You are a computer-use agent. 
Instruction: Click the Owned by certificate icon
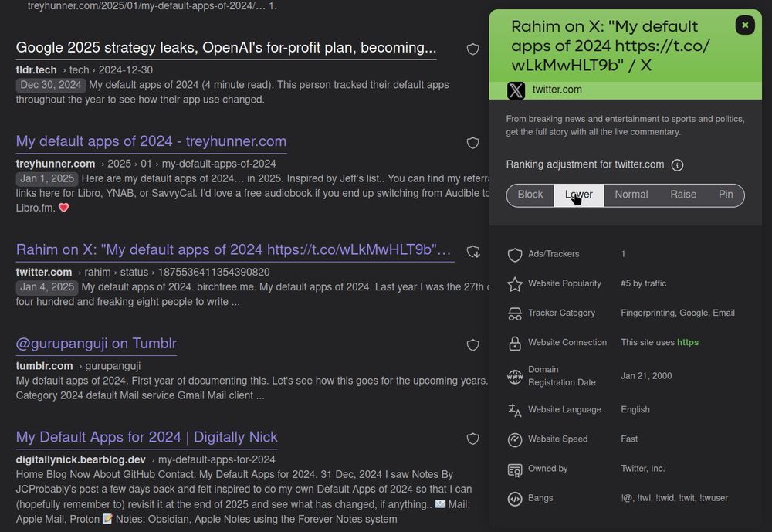tap(514, 470)
